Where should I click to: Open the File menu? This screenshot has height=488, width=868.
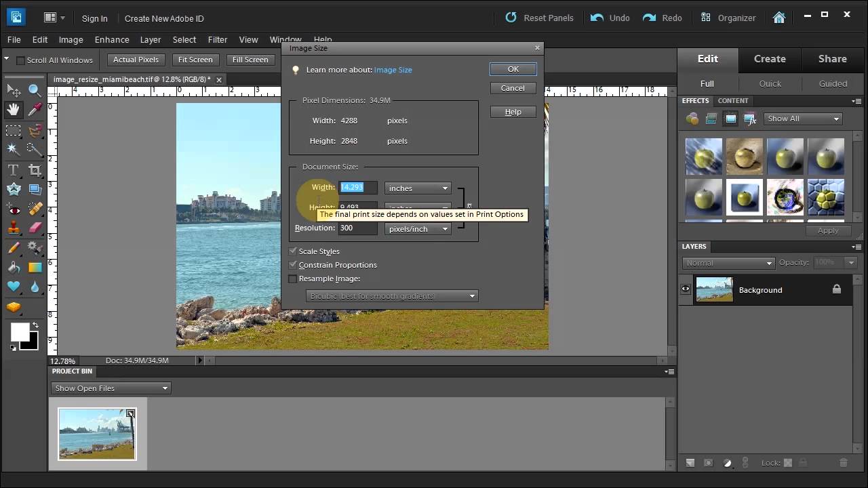tap(14, 40)
